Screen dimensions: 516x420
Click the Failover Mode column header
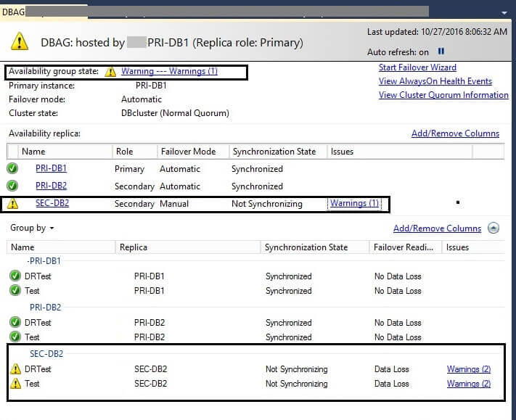point(187,152)
